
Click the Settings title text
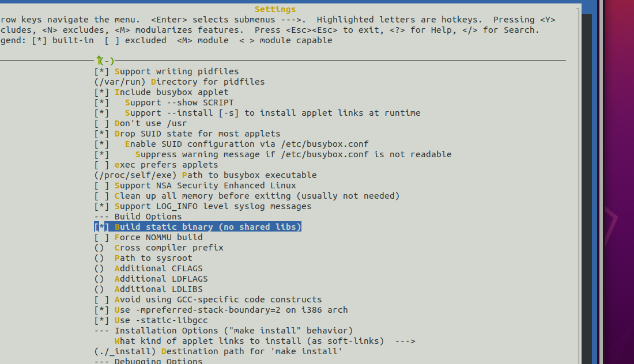(x=275, y=9)
